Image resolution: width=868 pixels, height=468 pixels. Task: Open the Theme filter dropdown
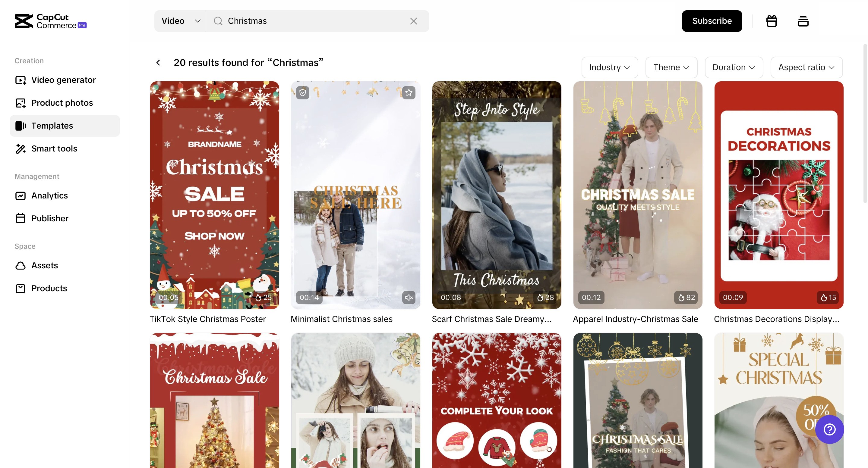(671, 67)
